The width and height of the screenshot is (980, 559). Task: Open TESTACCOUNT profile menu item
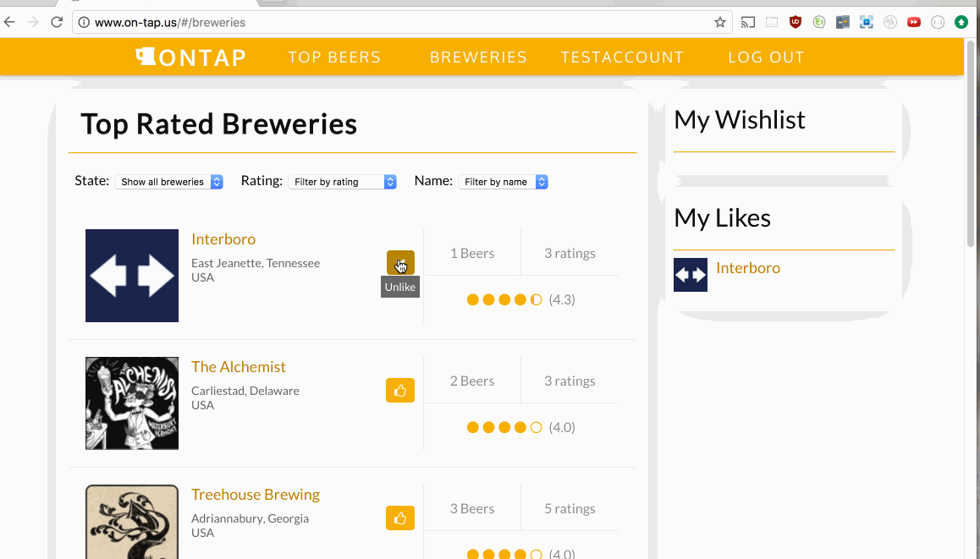coord(622,58)
